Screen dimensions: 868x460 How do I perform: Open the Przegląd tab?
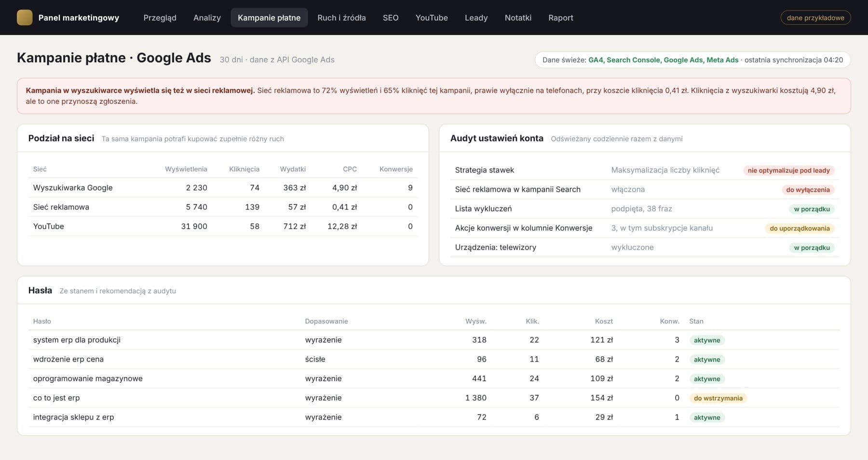[x=160, y=17]
